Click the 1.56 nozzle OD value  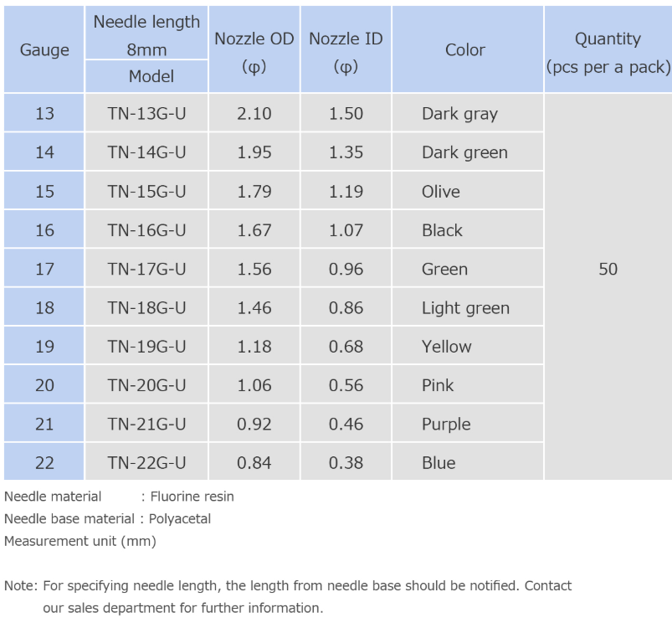[x=254, y=269]
